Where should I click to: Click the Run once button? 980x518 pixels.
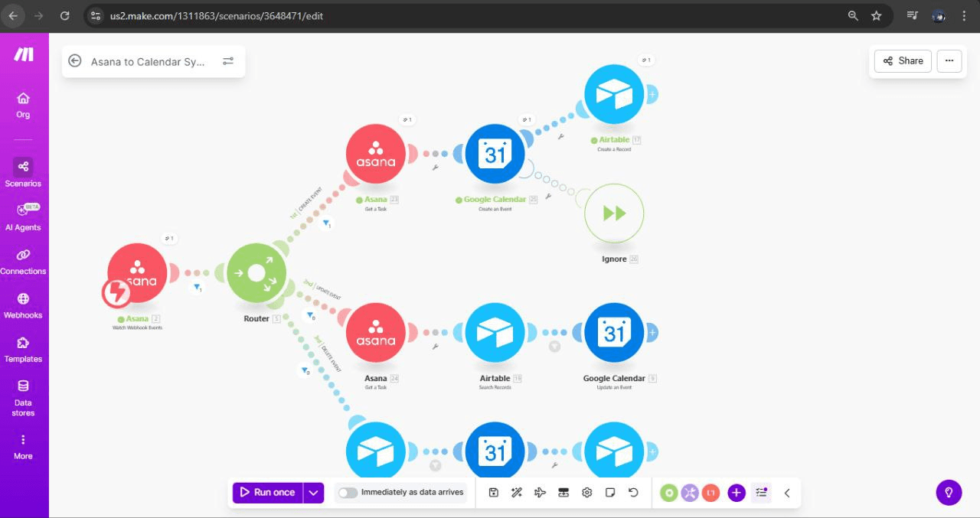pos(268,492)
